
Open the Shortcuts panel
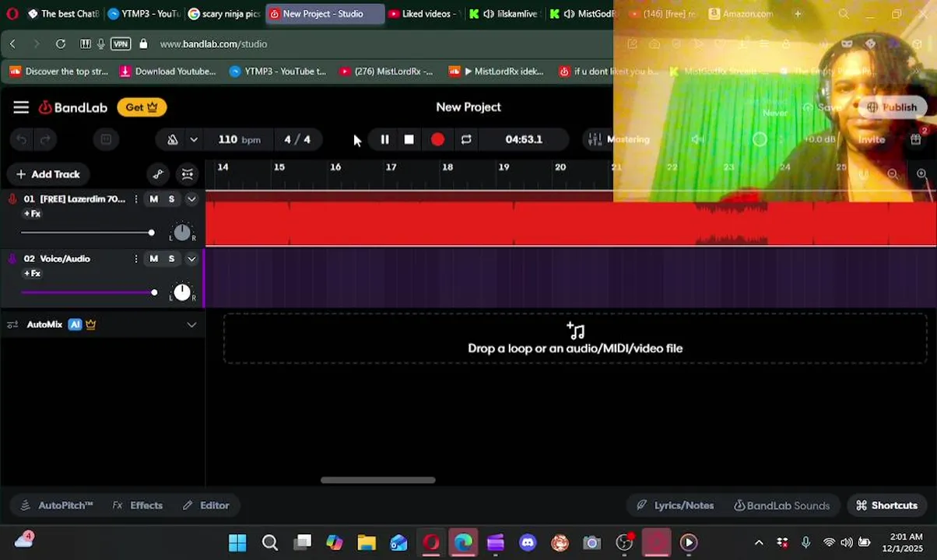pyautogui.click(x=886, y=506)
